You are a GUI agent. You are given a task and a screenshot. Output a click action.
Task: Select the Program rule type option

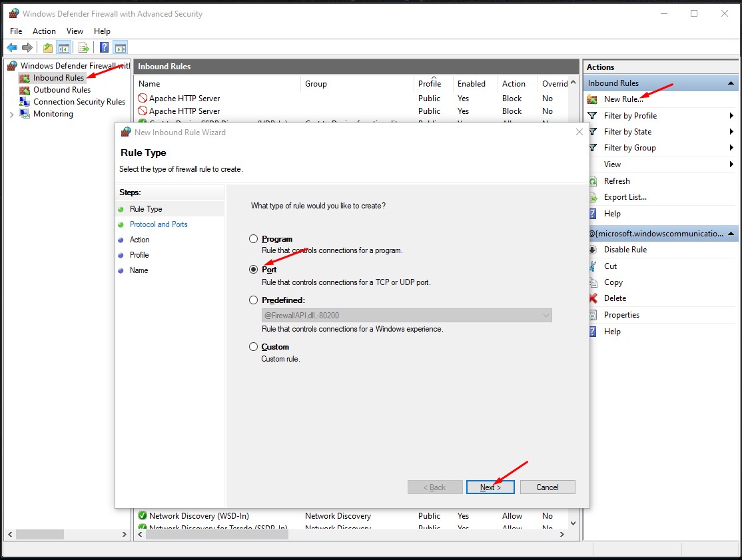pos(253,238)
